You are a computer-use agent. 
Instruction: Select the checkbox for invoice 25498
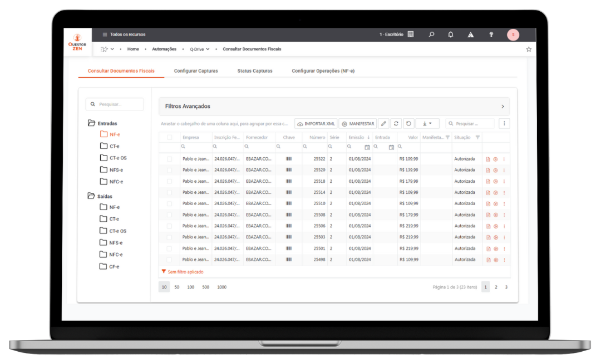(x=170, y=260)
